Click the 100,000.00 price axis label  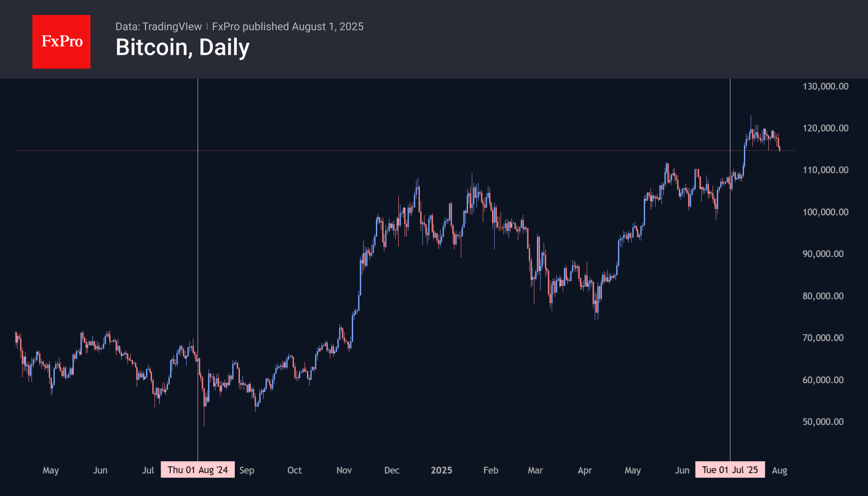(x=825, y=212)
